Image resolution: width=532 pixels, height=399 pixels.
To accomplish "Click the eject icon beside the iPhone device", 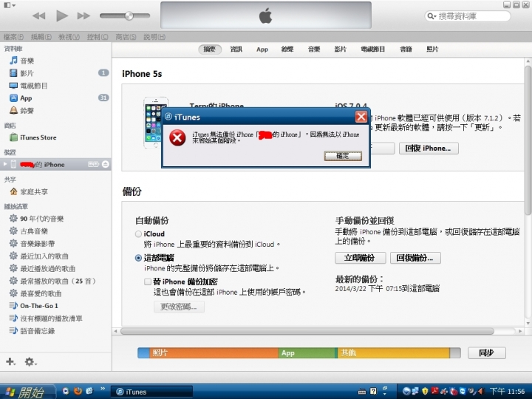I will click(106, 164).
